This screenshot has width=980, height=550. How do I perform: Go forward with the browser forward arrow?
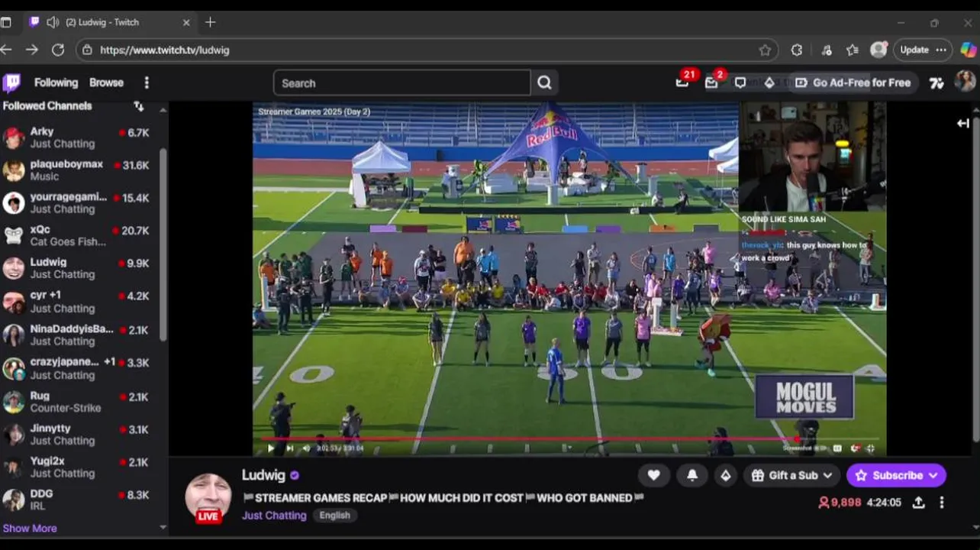pyautogui.click(x=32, y=50)
